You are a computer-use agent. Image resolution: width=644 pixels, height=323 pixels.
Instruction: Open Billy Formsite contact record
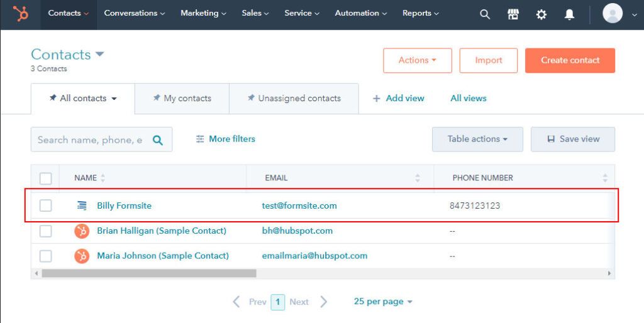(x=124, y=205)
